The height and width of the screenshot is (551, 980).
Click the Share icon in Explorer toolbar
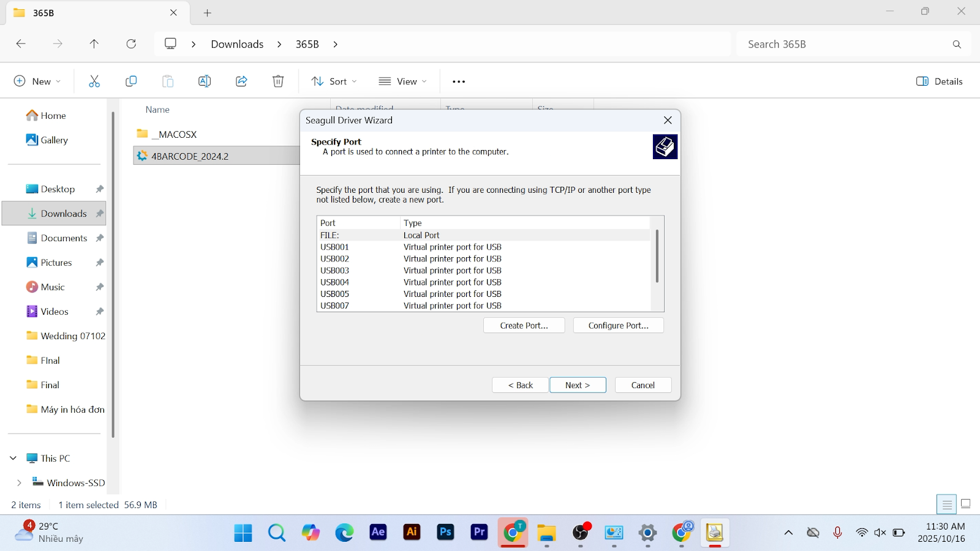(x=241, y=81)
